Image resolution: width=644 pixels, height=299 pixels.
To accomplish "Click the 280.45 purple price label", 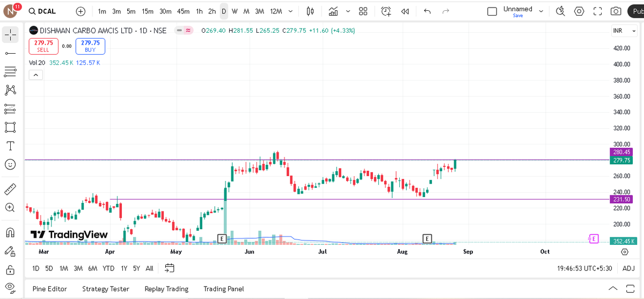I will pyautogui.click(x=621, y=152).
